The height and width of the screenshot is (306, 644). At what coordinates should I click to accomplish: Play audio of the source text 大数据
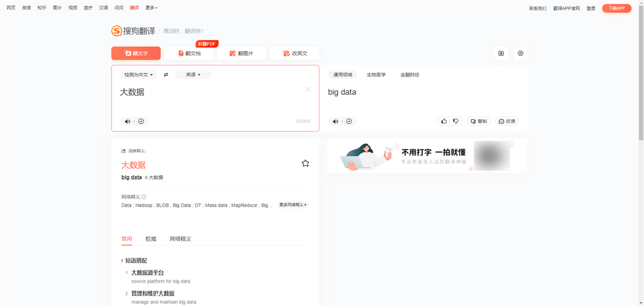pyautogui.click(x=128, y=121)
